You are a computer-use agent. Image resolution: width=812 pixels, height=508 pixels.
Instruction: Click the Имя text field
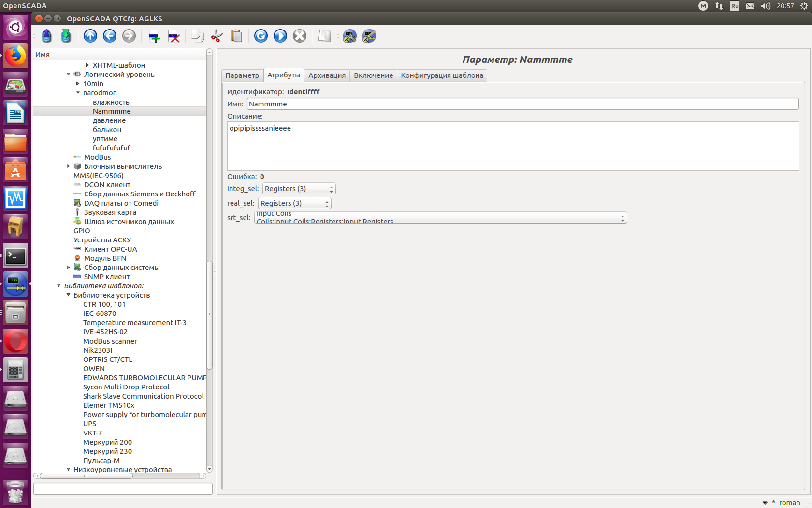[522, 104]
